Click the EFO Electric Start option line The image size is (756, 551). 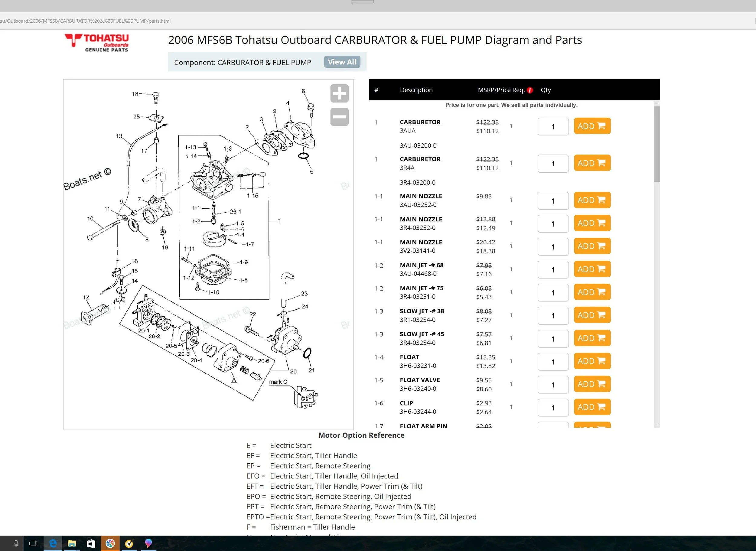tap(322, 476)
